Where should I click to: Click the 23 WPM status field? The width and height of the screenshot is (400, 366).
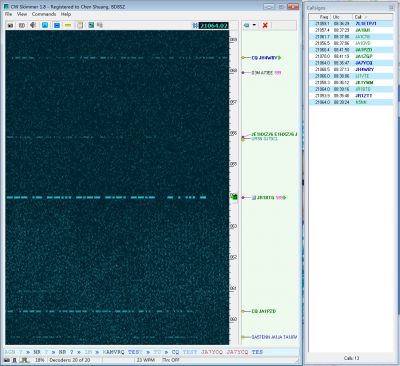coord(146,360)
